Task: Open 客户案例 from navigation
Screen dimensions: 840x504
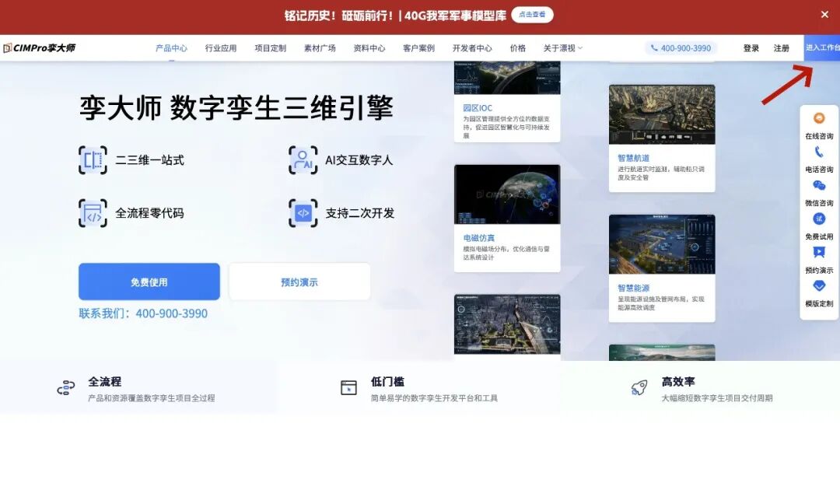Action: coord(419,48)
